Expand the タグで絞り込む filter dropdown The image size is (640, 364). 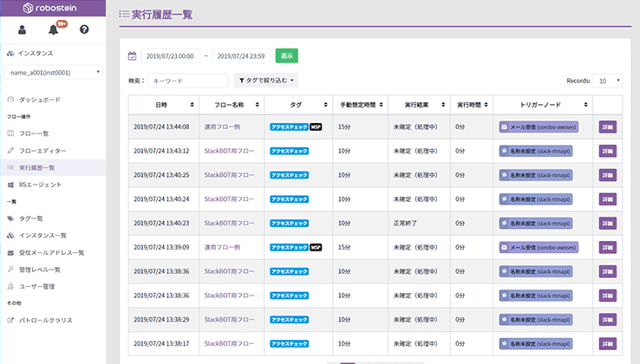point(266,81)
